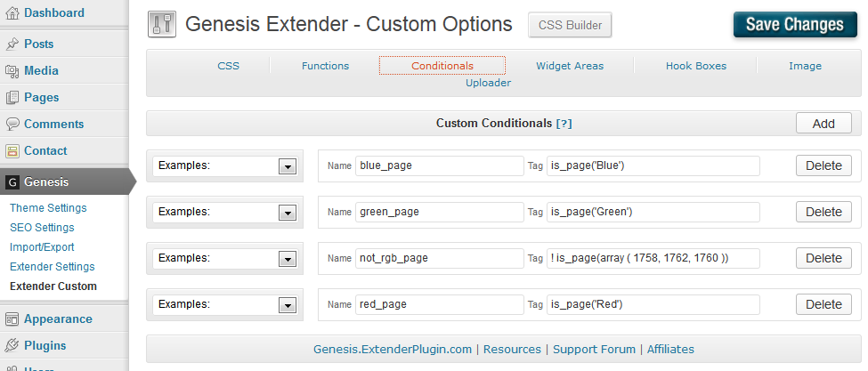Open Examples dropdown for red_page row

pos(224,304)
